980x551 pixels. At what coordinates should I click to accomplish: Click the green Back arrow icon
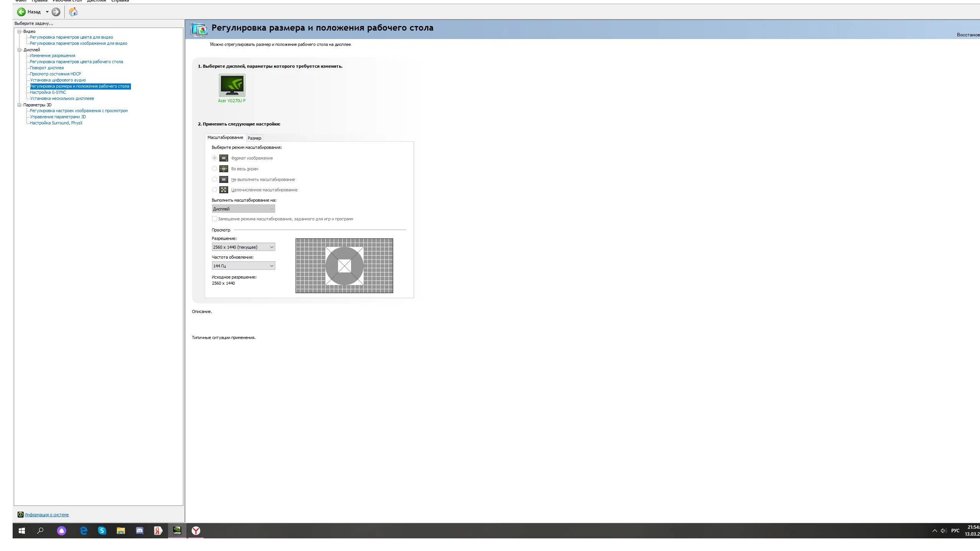click(21, 12)
